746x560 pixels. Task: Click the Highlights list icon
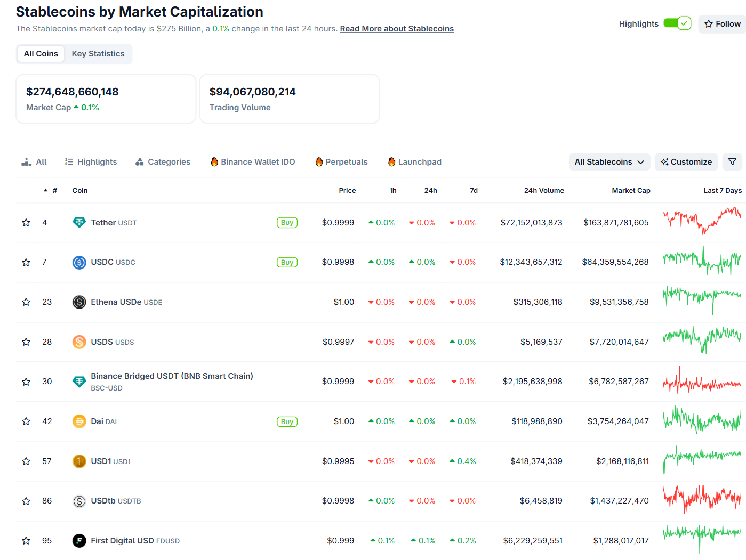click(69, 162)
